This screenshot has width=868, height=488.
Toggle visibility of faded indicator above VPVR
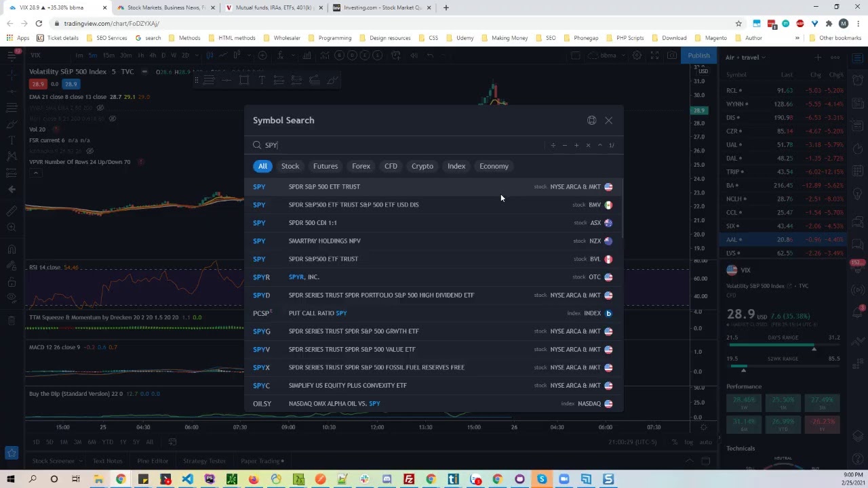[x=90, y=151]
